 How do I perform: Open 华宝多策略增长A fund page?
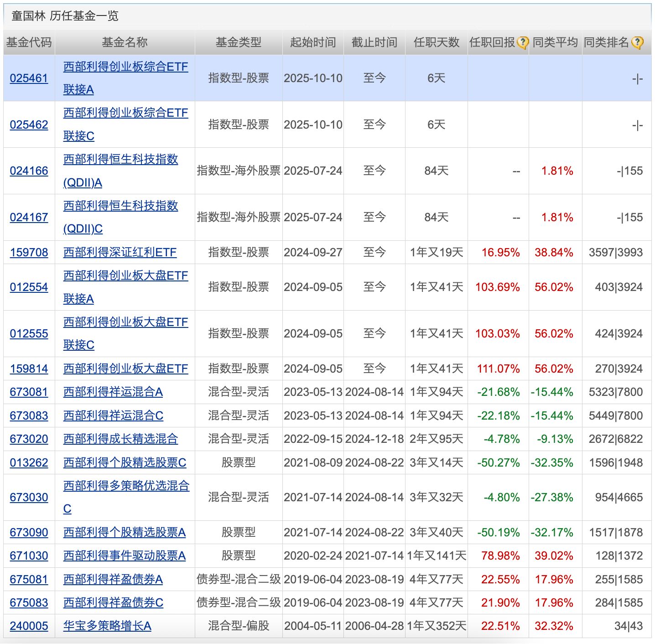coord(107,626)
